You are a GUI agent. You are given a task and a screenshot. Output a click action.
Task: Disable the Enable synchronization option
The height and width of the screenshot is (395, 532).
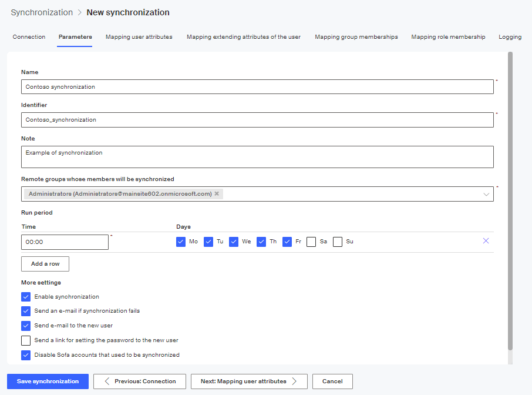(x=26, y=297)
